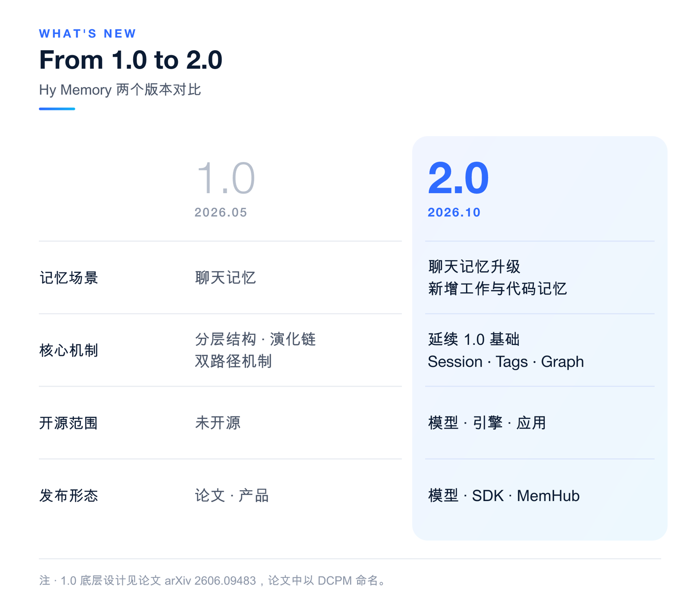This screenshot has width=700, height=608.
Task: Select the row label "发布形态"
Action: click(69, 496)
